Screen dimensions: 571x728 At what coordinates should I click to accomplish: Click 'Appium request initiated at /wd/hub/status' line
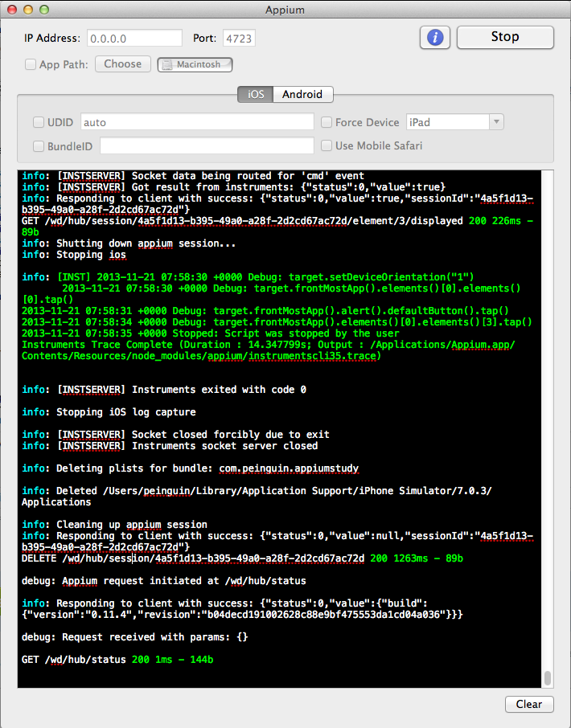coord(163,581)
